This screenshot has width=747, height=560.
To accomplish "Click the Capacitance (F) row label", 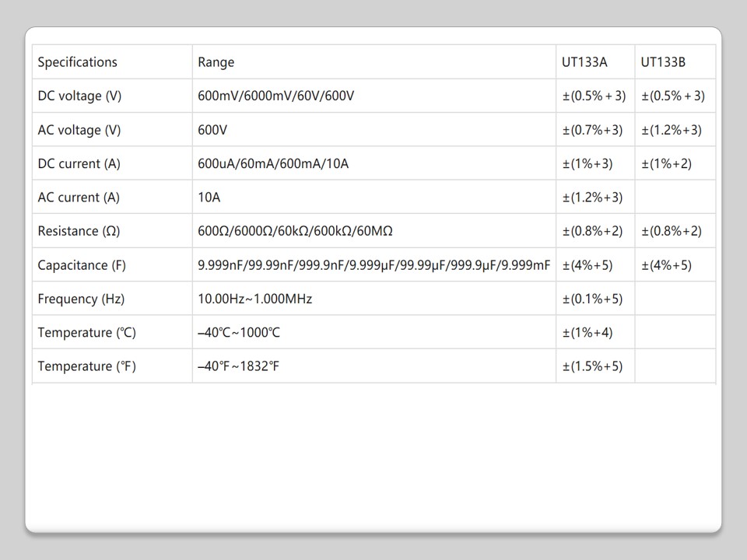I will tap(82, 265).
